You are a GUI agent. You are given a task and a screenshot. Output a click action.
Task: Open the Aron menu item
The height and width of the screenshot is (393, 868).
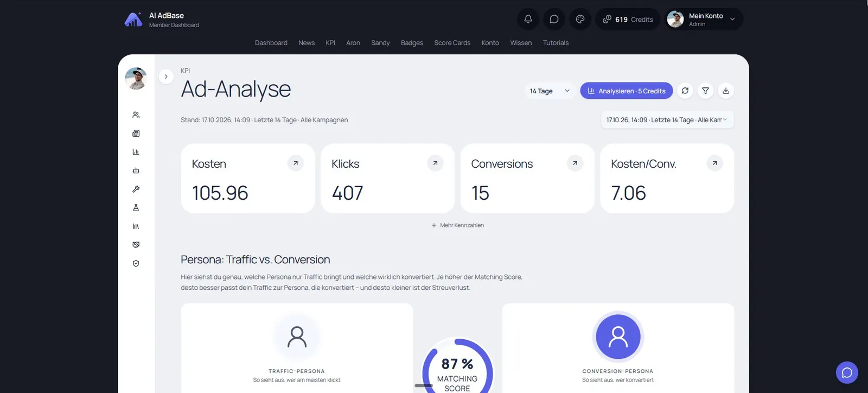click(x=353, y=43)
